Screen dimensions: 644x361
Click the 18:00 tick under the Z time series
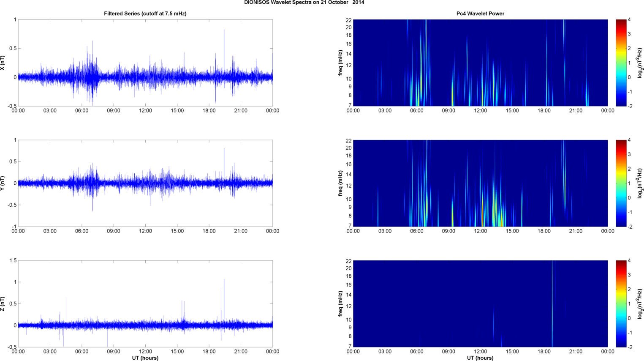[209, 352]
